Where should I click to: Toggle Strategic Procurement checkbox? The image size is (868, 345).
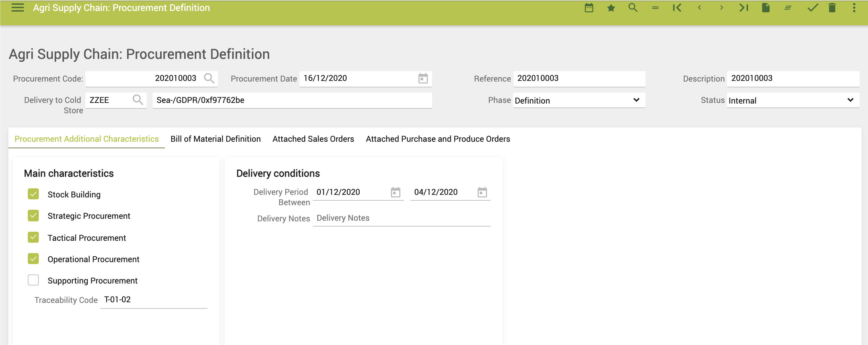pyautogui.click(x=33, y=216)
